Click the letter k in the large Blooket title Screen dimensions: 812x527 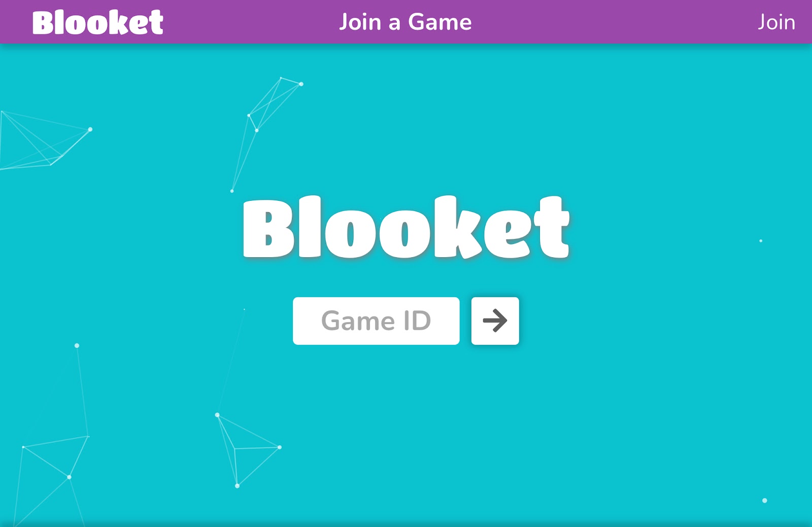[457, 227]
